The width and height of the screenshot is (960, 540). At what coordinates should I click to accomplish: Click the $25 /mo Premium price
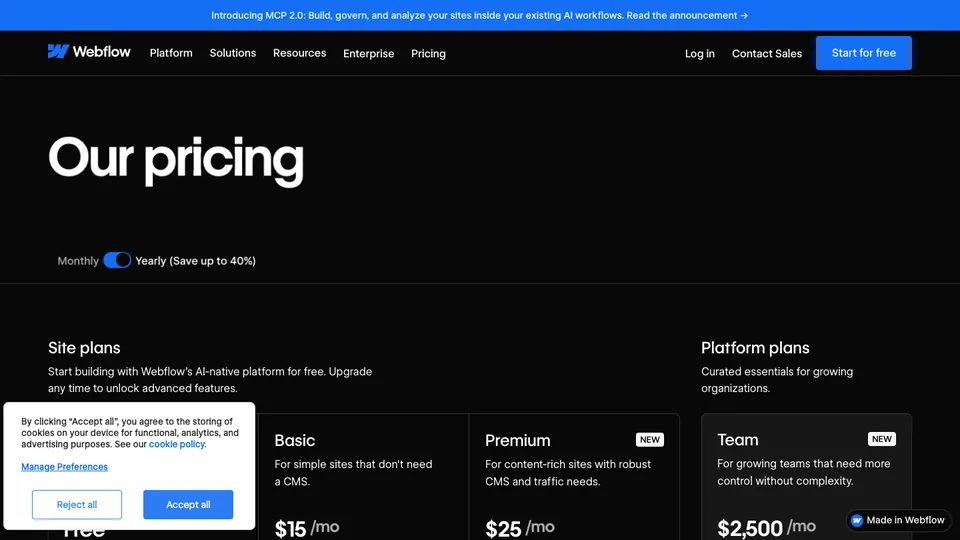click(x=520, y=528)
